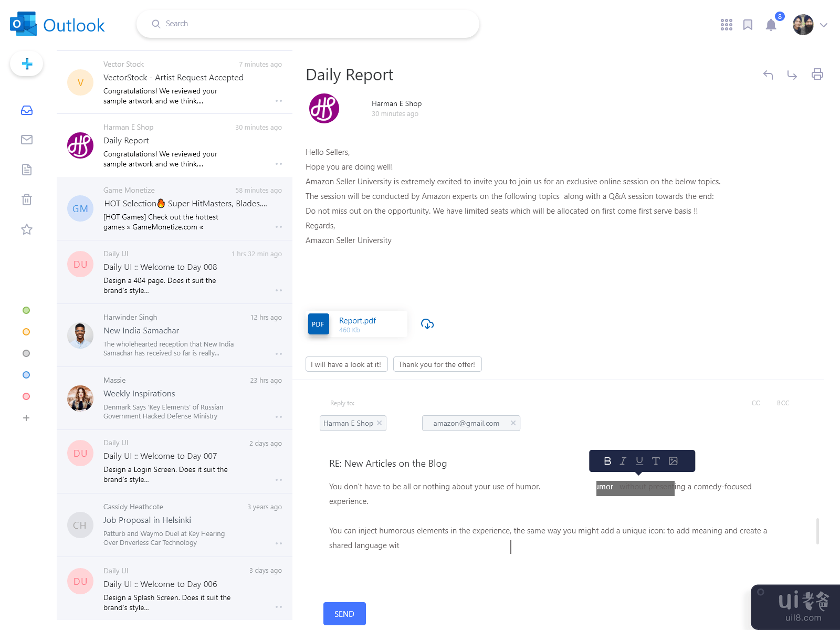The height and width of the screenshot is (630, 840).
Task: Select the Job Proposal in Helsinki email
Action: (x=174, y=525)
